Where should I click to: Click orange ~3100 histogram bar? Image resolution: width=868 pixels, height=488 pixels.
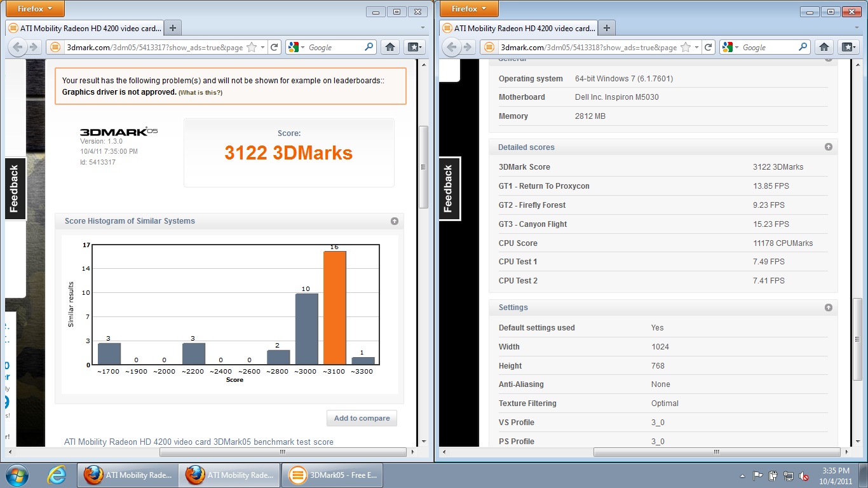click(335, 308)
